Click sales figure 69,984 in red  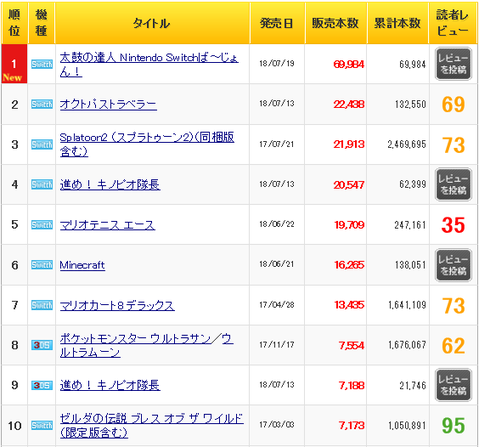349,64
